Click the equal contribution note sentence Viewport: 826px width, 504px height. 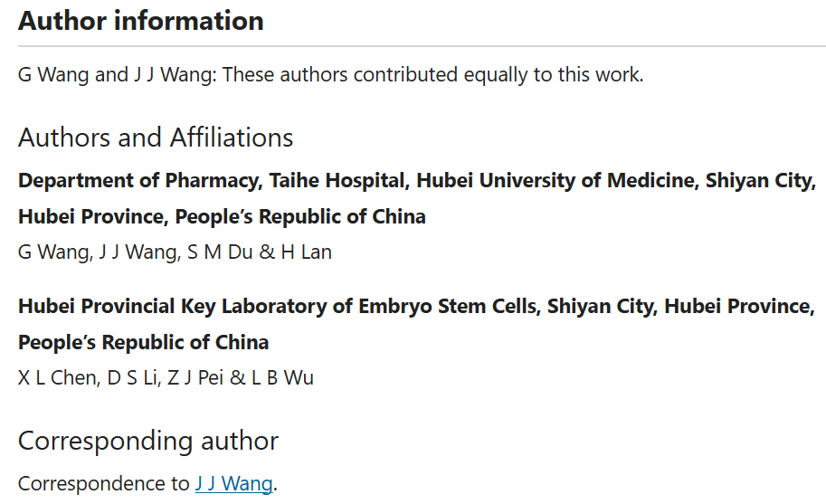(331, 74)
